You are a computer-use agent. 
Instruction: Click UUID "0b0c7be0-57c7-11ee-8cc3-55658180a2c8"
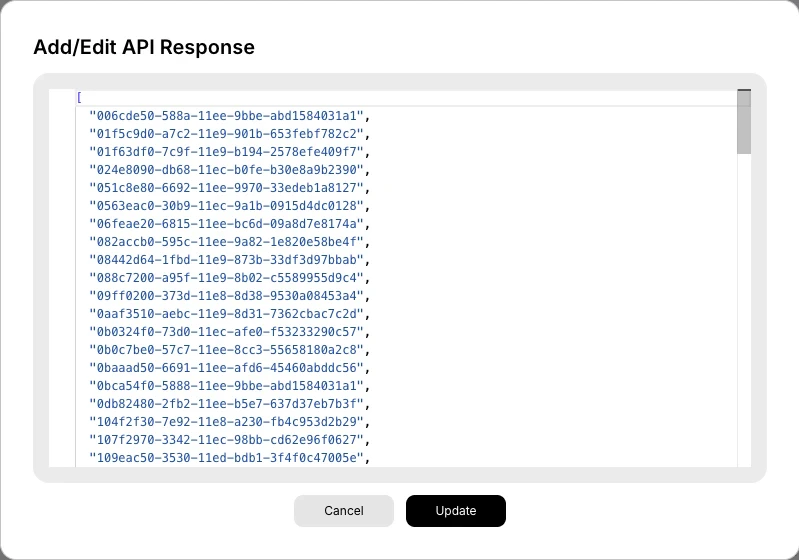[x=226, y=350]
